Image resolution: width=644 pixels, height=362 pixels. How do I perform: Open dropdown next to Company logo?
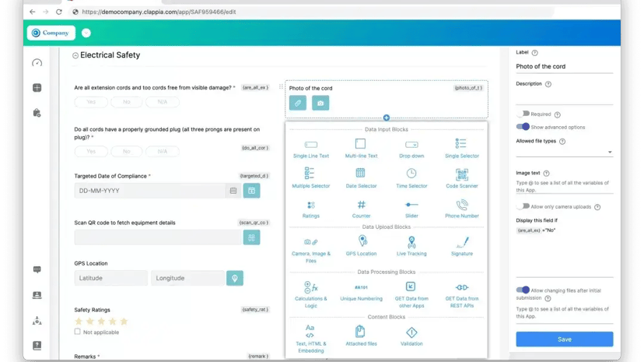86,33
